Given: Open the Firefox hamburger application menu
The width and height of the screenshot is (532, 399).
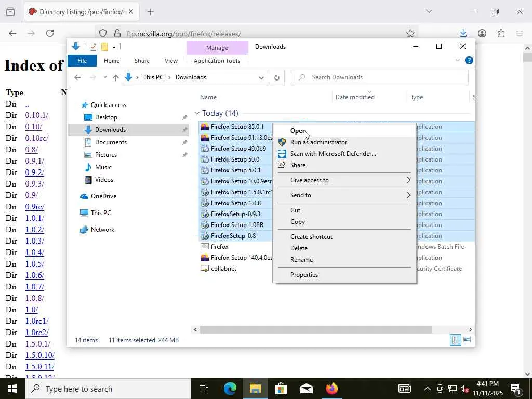Looking at the screenshot, I should click(x=520, y=33).
